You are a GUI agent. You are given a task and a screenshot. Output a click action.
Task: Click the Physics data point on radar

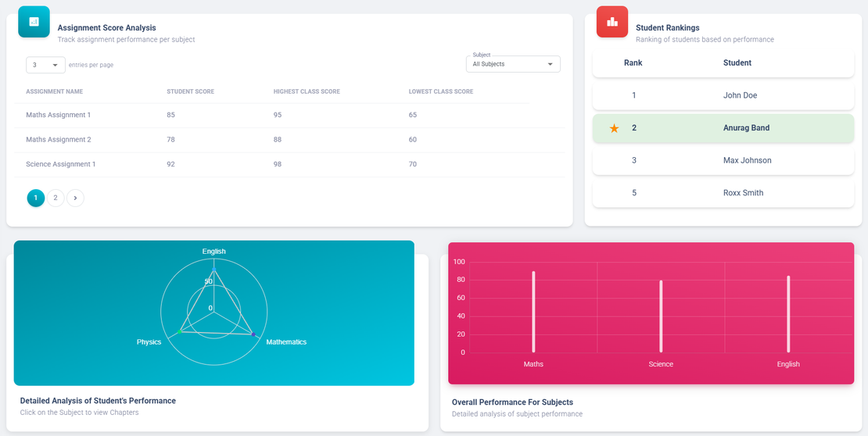(x=179, y=331)
